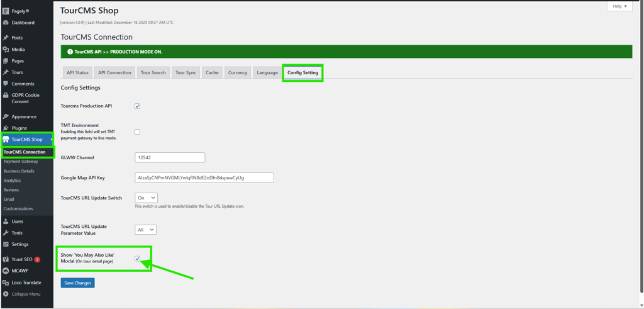Click the 'Config Settings' section heading
The height and width of the screenshot is (309, 644).
point(80,88)
